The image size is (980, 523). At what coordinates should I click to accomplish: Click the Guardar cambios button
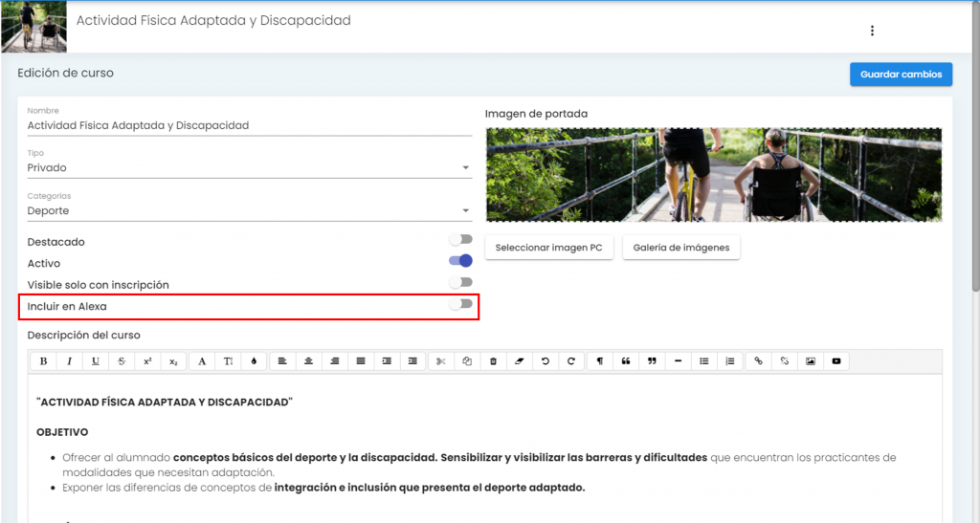901,75
